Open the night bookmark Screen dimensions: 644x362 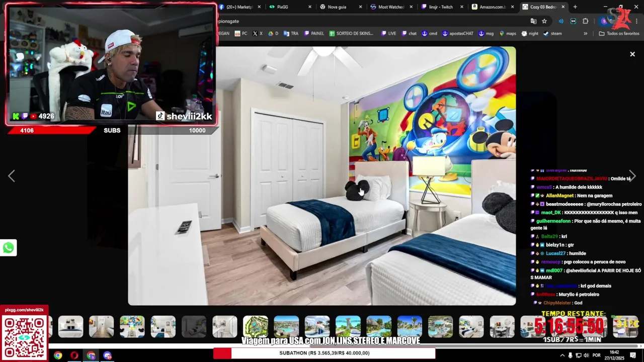(530, 34)
